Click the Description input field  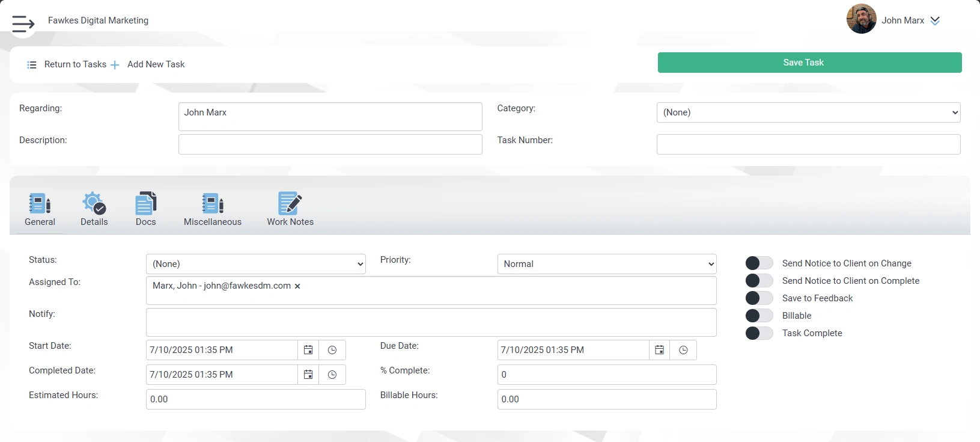[x=330, y=144]
